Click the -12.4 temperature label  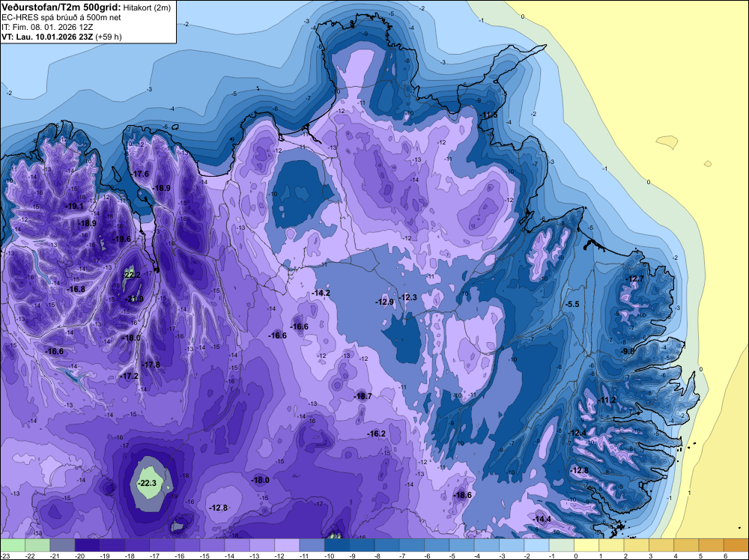(577, 433)
